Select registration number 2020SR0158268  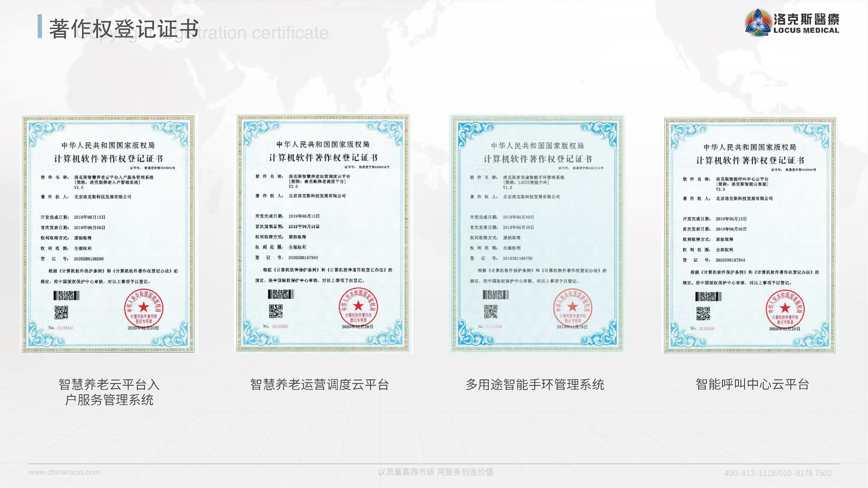click(89, 259)
